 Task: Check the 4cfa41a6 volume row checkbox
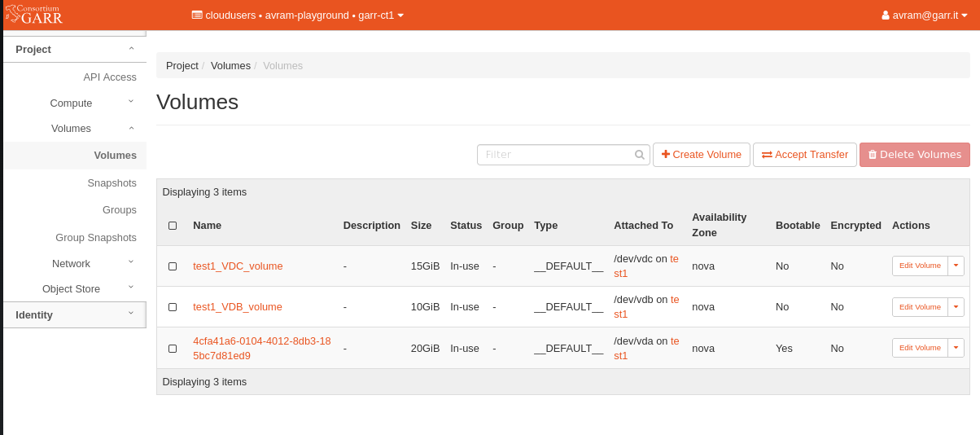click(x=173, y=349)
